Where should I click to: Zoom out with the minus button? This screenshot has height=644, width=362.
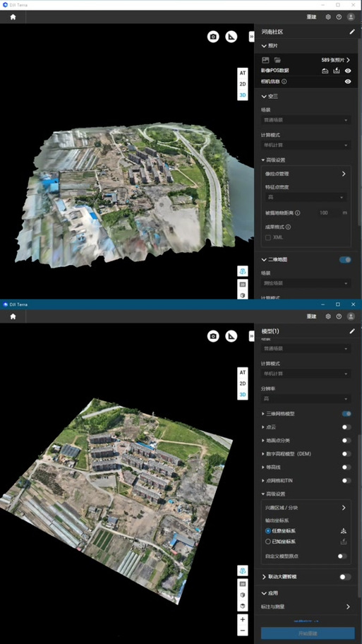point(243,630)
